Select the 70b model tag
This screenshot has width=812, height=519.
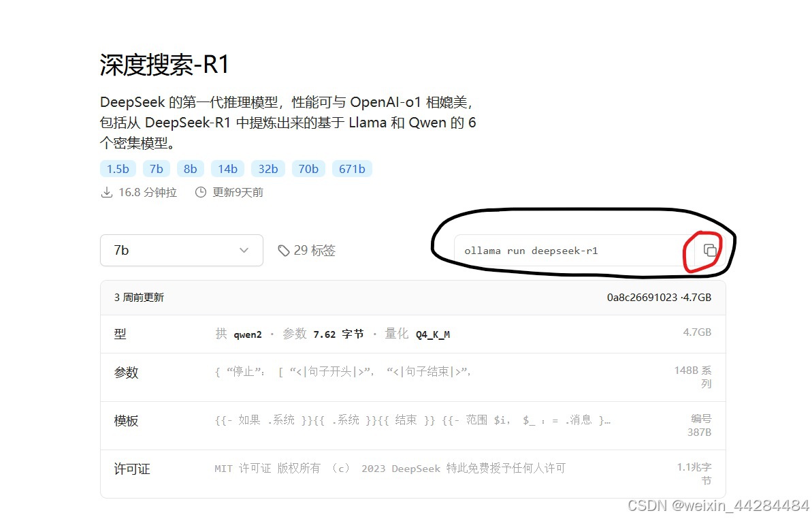(308, 168)
